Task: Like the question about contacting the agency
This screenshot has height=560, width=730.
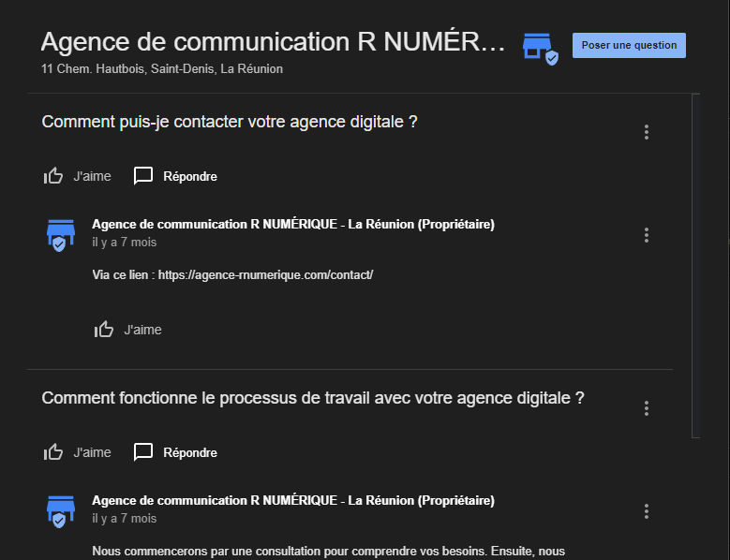Action: click(x=53, y=176)
